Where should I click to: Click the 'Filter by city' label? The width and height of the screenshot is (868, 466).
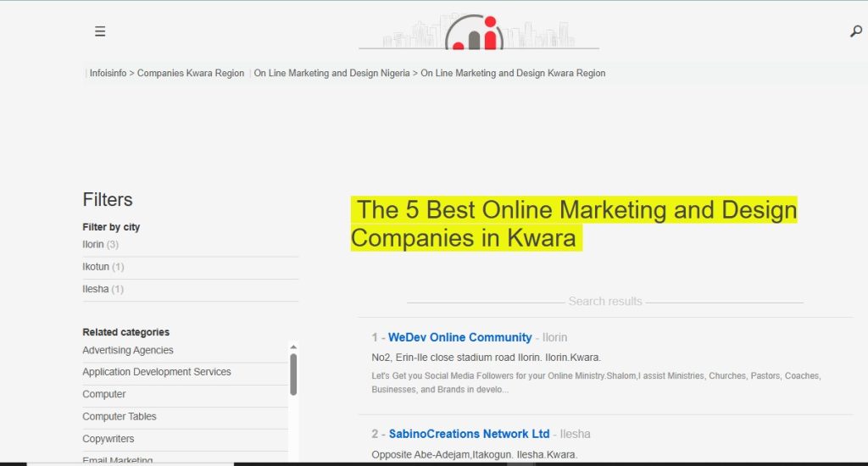[x=111, y=227]
